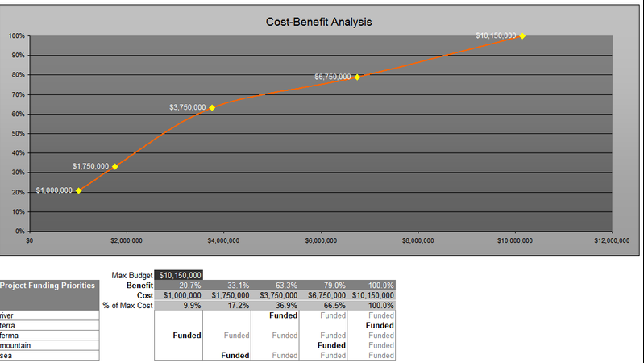
Task: Select the $1,000,000 cost cell
Action: click(179, 295)
